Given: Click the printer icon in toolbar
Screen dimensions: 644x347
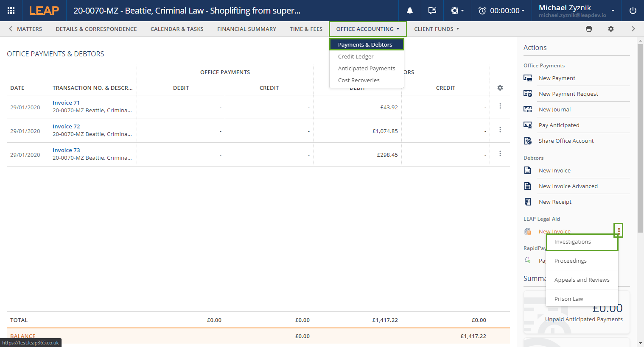Looking at the screenshot, I should (588, 29).
